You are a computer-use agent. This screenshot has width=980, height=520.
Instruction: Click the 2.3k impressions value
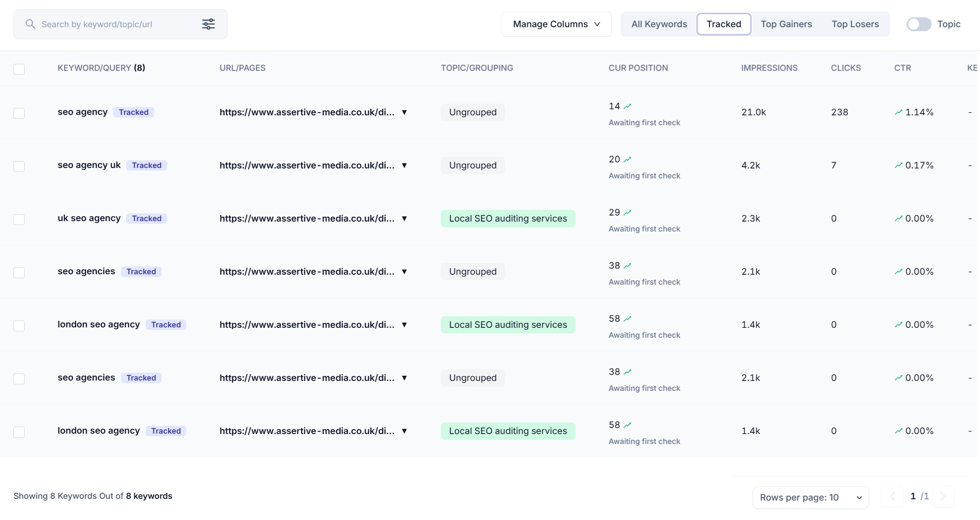click(x=751, y=219)
